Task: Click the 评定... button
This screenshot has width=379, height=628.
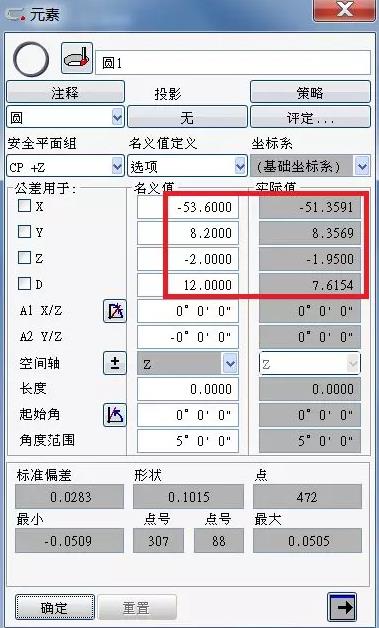Action: pos(310,117)
